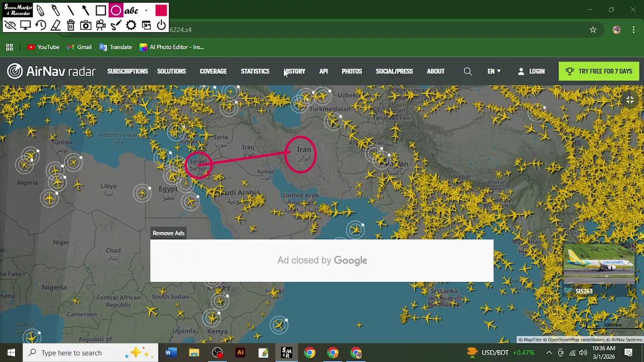Open Chrome apps grid in bookmarks bar
Image resolution: width=644 pixels, height=362 pixels.
pyautogui.click(x=9, y=47)
